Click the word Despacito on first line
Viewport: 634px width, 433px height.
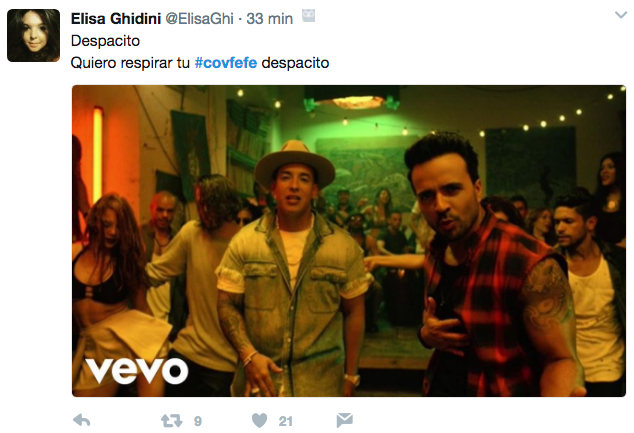pyautogui.click(x=105, y=41)
